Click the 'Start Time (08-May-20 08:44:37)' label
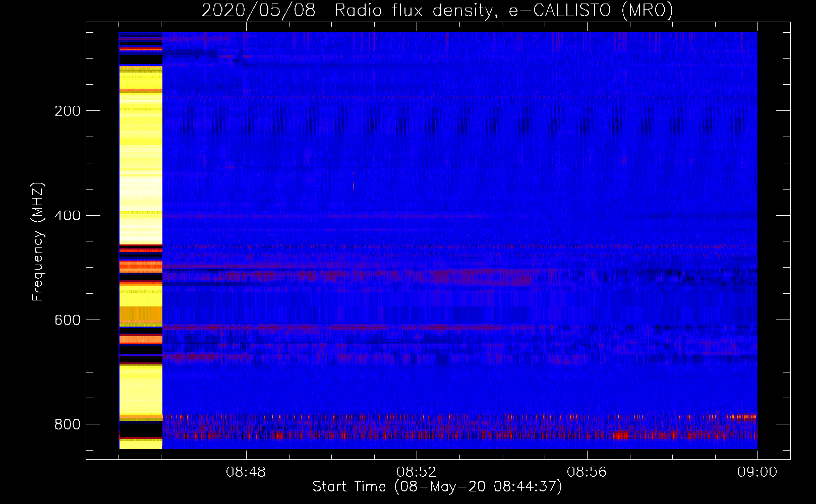816x504 pixels. (x=437, y=487)
